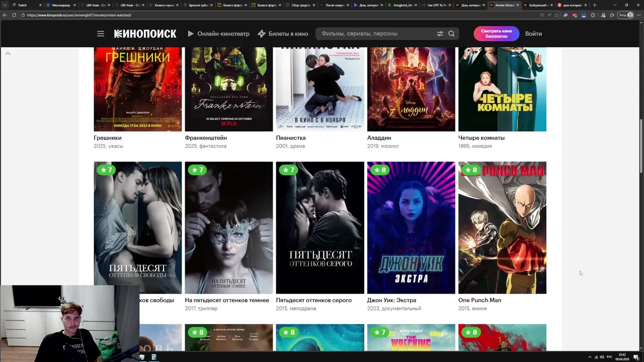Open browser settings three-dots menu

click(638, 15)
